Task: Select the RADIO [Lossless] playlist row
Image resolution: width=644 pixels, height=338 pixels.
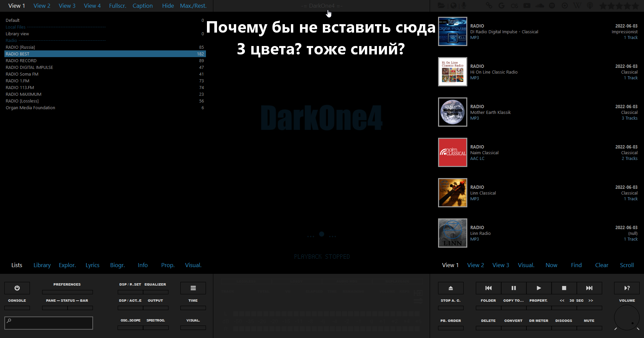Action: click(105, 101)
